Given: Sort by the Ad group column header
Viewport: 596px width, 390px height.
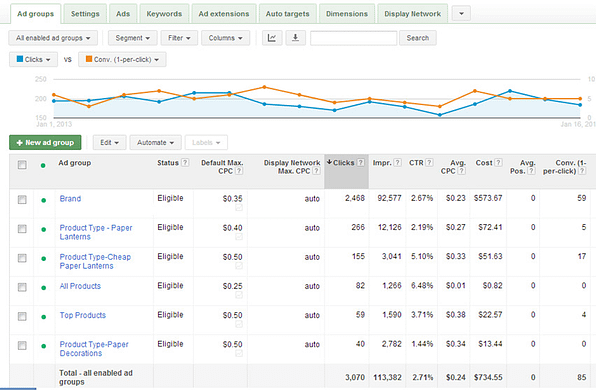Looking at the screenshot, I should pyautogui.click(x=74, y=163).
